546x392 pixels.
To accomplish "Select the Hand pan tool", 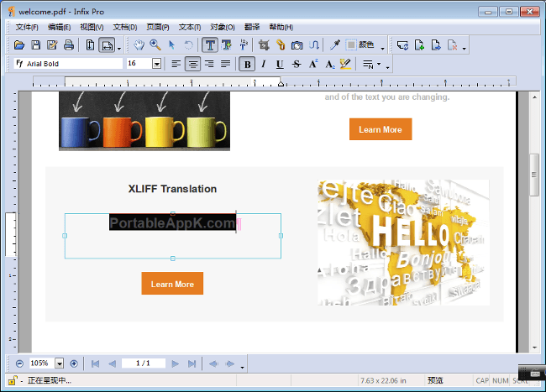I will [x=139, y=44].
